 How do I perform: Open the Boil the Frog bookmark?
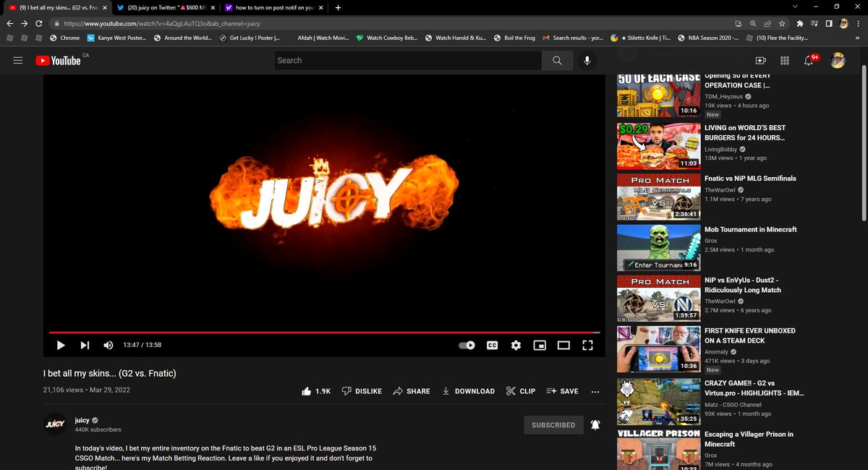pyautogui.click(x=514, y=38)
